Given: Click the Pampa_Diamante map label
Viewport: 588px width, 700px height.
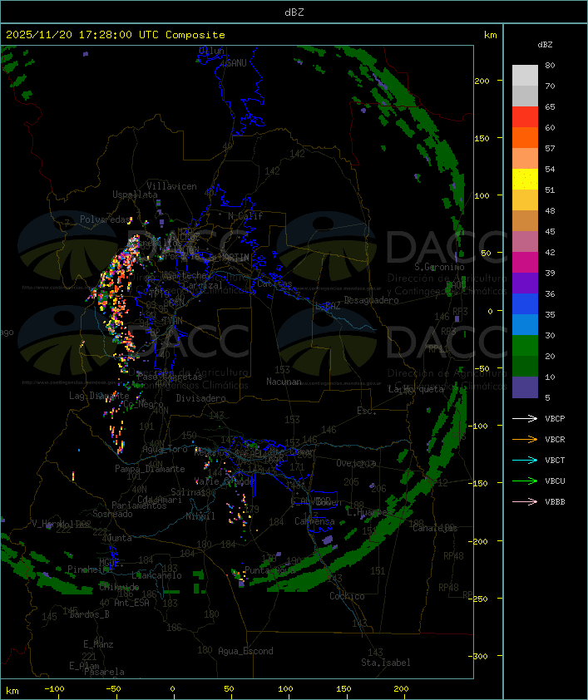Looking at the screenshot, I should (150, 469).
